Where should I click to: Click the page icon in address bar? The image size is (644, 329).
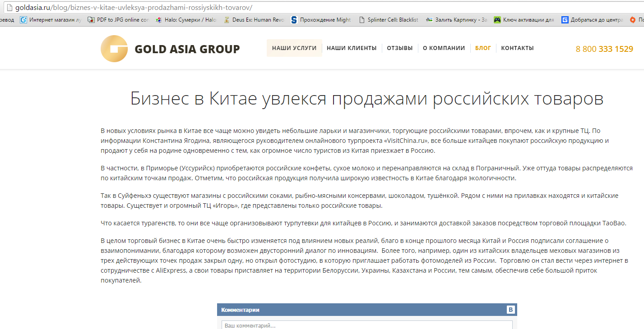tap(9, 8)
